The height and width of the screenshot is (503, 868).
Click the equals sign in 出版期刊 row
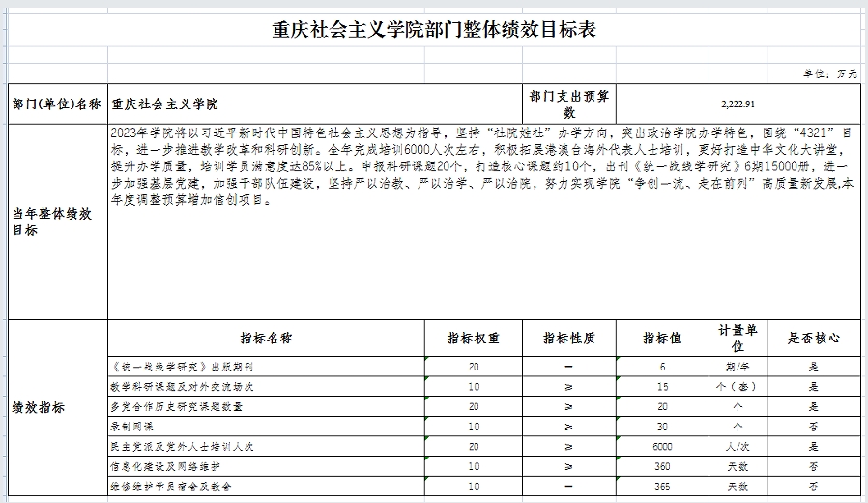[x=569, y=367]
